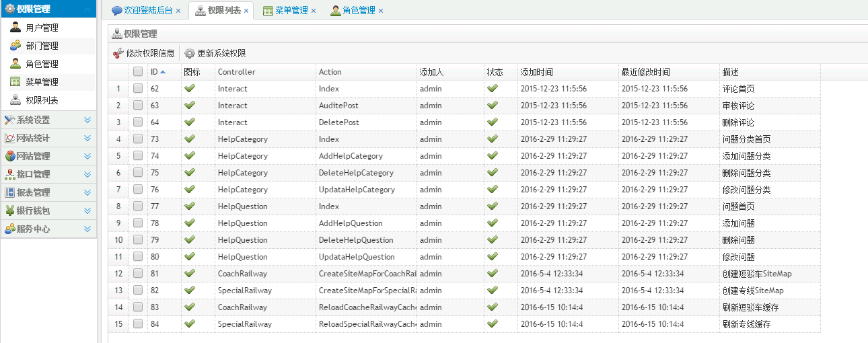868x343 pixels.
Task: Click the 图标 checkmark in row ID 81
Action: 190,273
